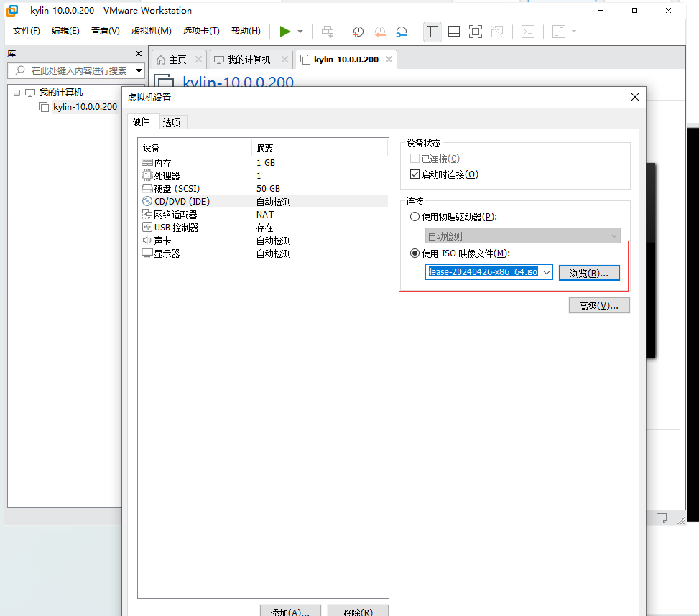Screen dimensions: 699x616
Task: Select the 声卡 device row
Action: tap(263, 241)
